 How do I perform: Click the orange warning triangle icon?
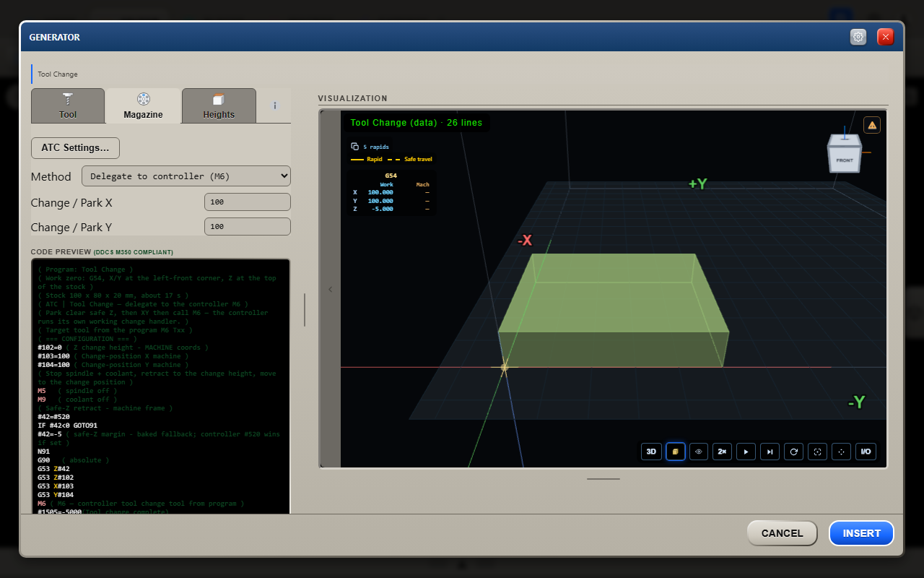pos(872,125)
